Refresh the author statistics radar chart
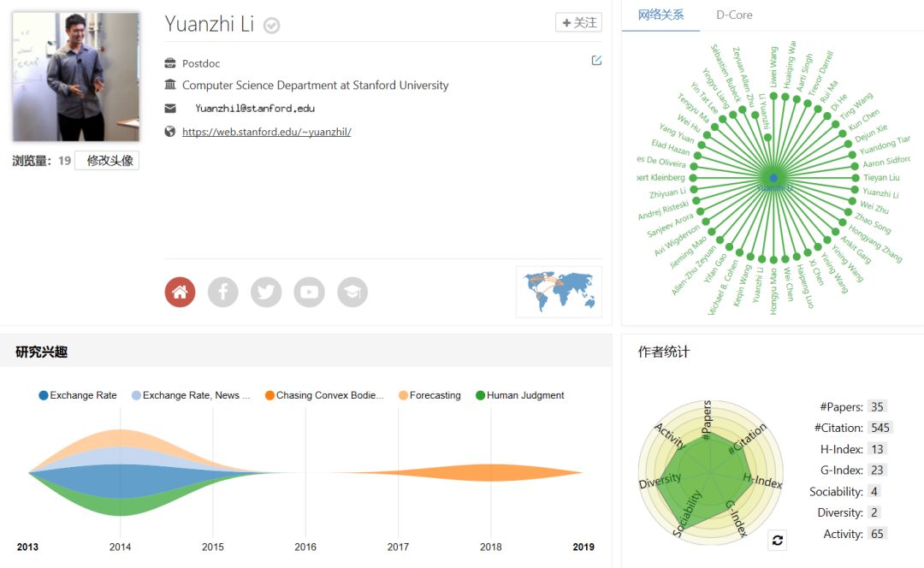Image resolution: width=924 pixels, height=568 pixels. 777,540
